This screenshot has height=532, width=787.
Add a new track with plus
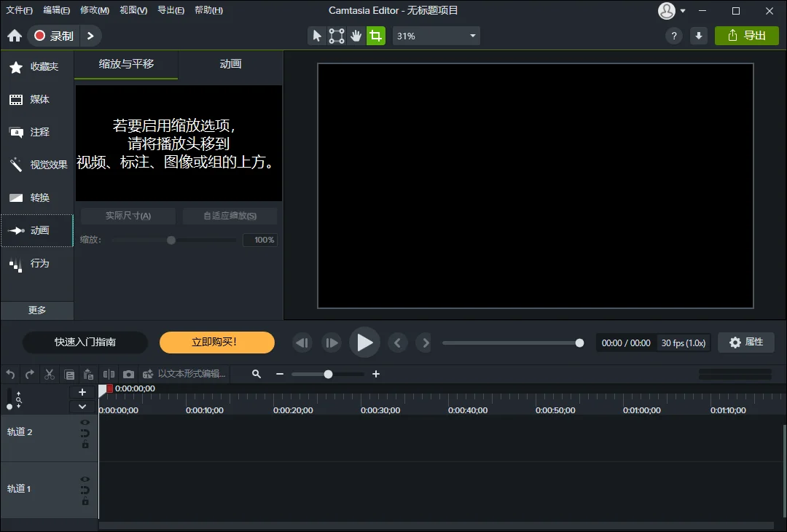tap(82, 393)
